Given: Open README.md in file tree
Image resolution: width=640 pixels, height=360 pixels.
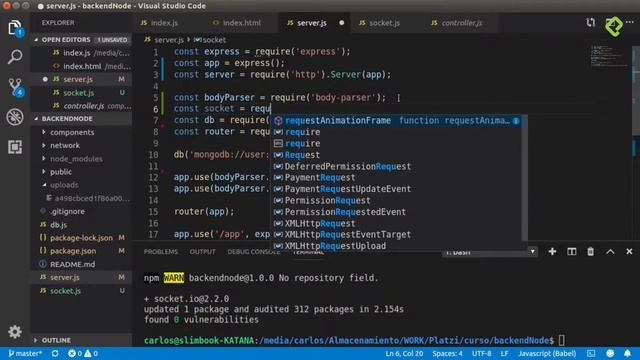Looking at the screenshot, I should (72, 264).
